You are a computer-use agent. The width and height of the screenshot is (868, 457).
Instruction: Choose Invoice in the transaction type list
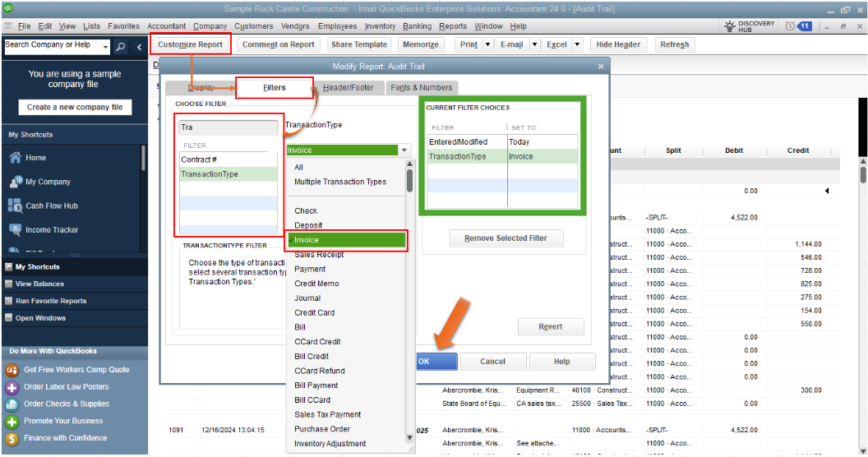click(x=347, y=239)
